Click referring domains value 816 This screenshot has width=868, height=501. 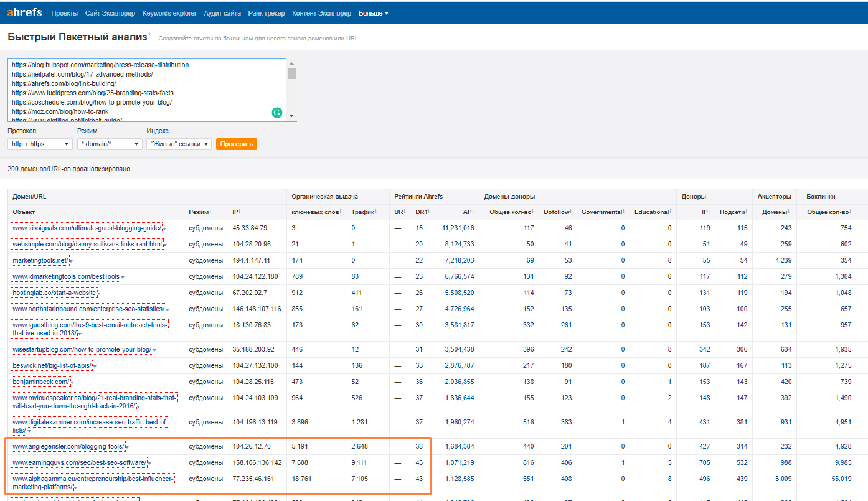point(527,463)
